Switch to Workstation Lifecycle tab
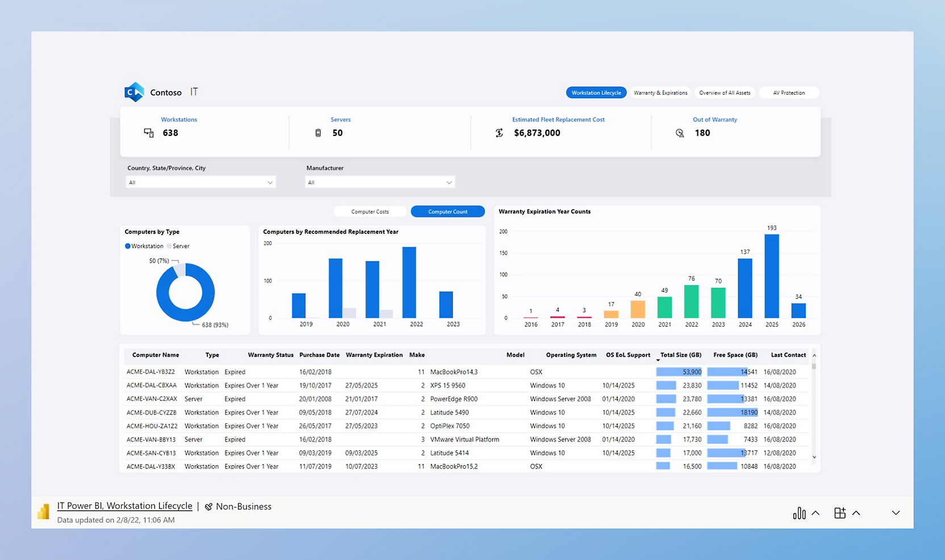Viewport: 945px width, 560px height. (x=596, y=93)
